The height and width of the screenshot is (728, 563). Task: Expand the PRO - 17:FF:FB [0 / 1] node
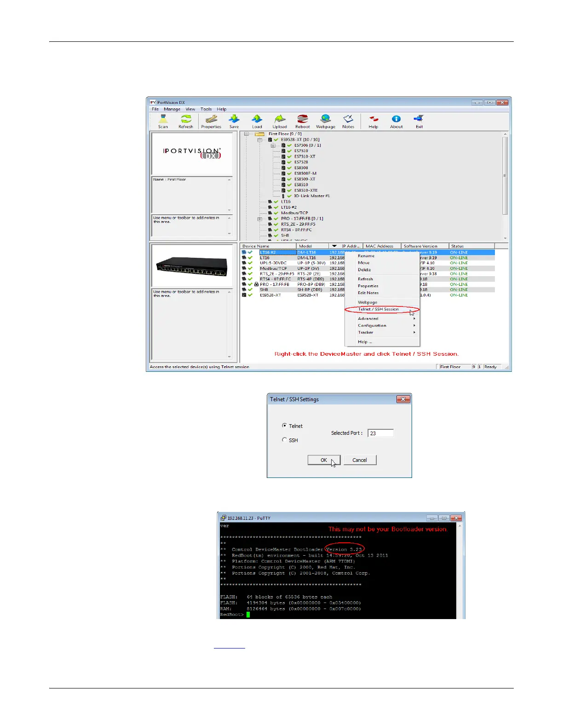point(260,219)
